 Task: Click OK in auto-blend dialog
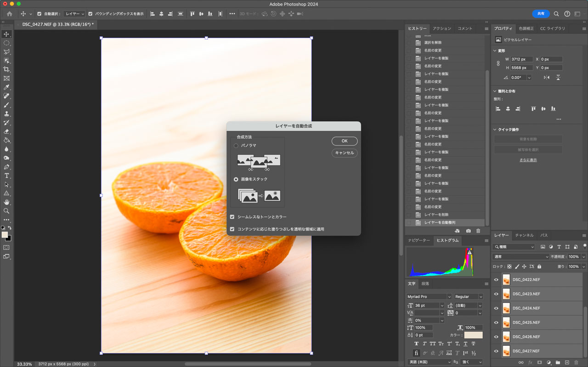click(344, 141)
